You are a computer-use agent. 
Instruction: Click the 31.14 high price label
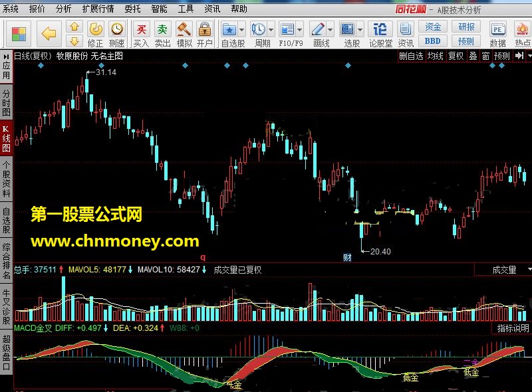(106, 72)
